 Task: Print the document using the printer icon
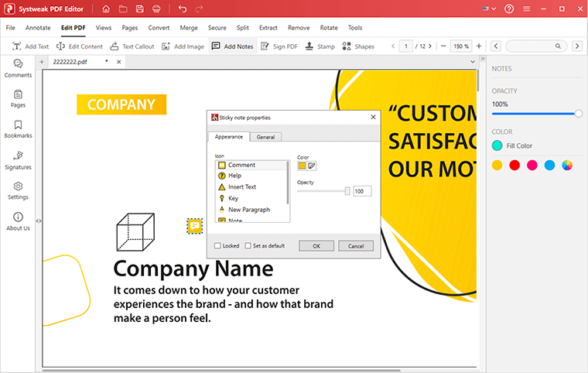coord(156,9)
